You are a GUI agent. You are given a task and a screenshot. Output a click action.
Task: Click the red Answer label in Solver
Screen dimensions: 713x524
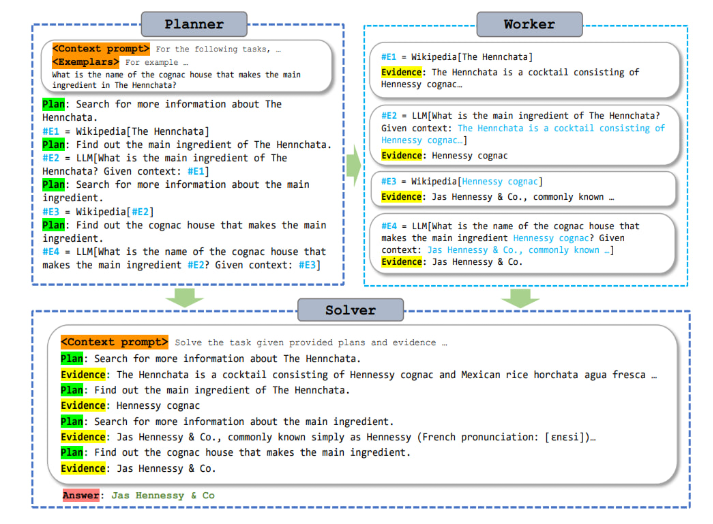(81, 496)
